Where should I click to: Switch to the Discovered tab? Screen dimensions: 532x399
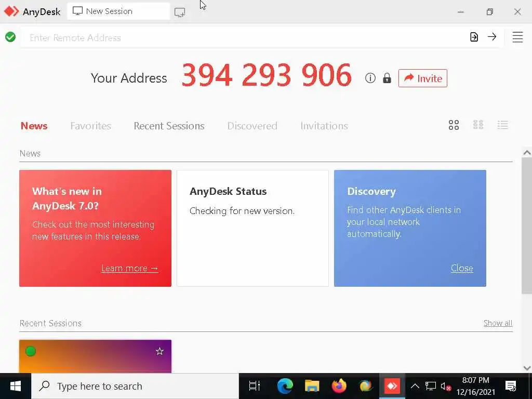(252, 126)
